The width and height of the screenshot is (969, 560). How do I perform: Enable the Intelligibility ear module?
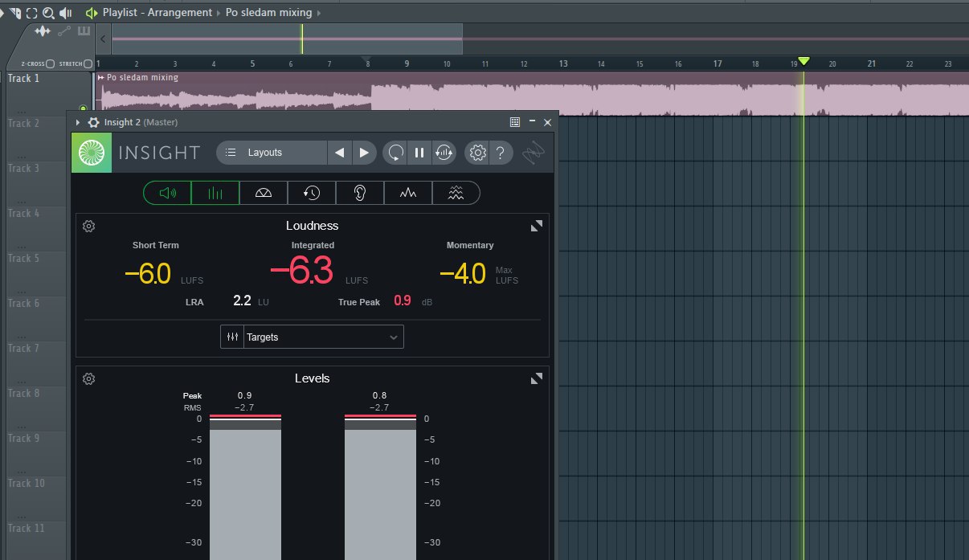pos(360,193)
